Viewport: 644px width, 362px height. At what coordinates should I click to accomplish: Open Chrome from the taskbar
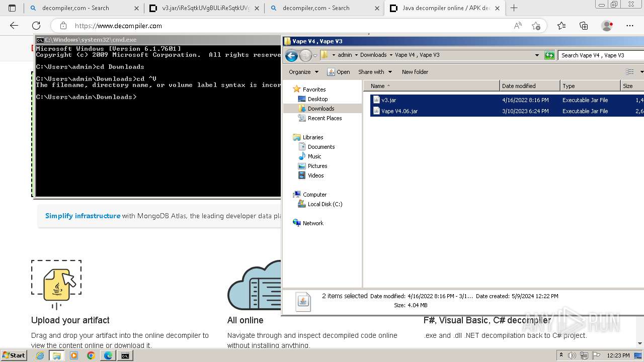click(91, 355)
